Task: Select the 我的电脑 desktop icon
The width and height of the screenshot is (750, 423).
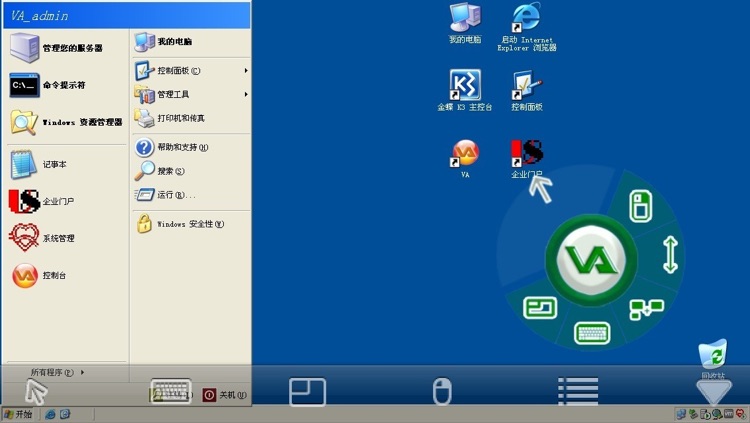Action: pyautogui.click(x=465, y=24)
